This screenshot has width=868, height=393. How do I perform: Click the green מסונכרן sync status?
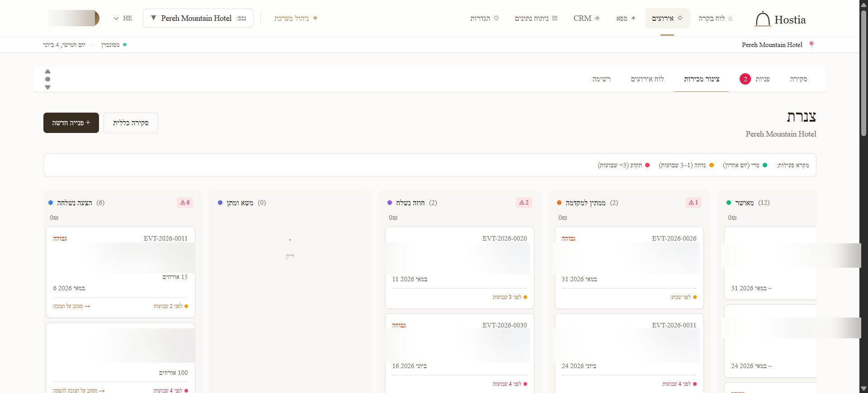click(113, 45)
